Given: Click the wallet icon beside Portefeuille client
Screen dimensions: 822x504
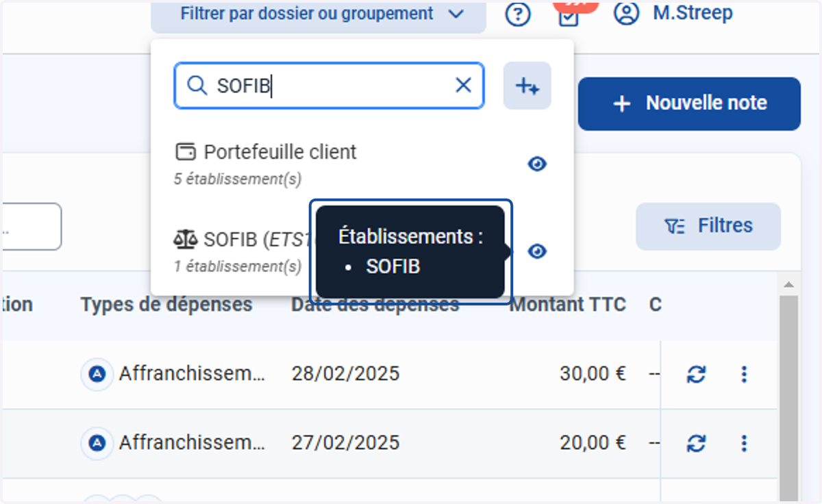Looking at the screenshot, I should click(186, 151).
